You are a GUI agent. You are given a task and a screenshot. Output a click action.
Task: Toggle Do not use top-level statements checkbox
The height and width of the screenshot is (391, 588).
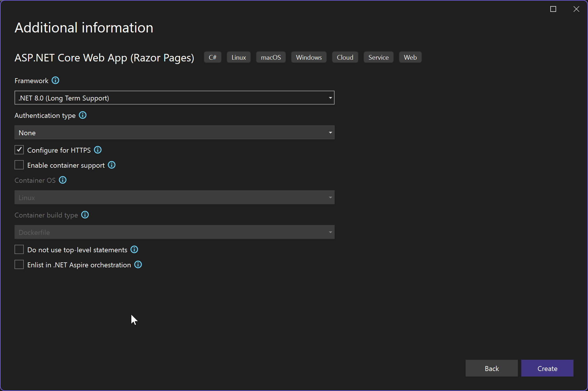[x=19, y=250]
